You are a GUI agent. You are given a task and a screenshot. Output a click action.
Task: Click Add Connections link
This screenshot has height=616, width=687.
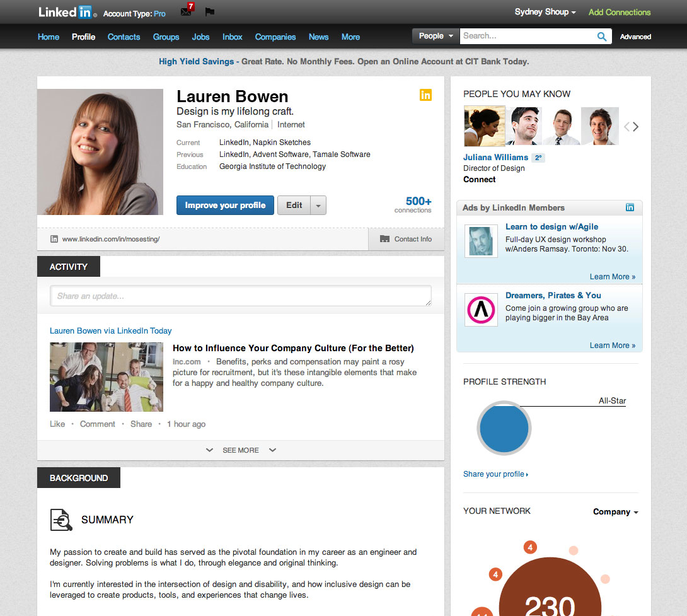click(x=619, y=12)
